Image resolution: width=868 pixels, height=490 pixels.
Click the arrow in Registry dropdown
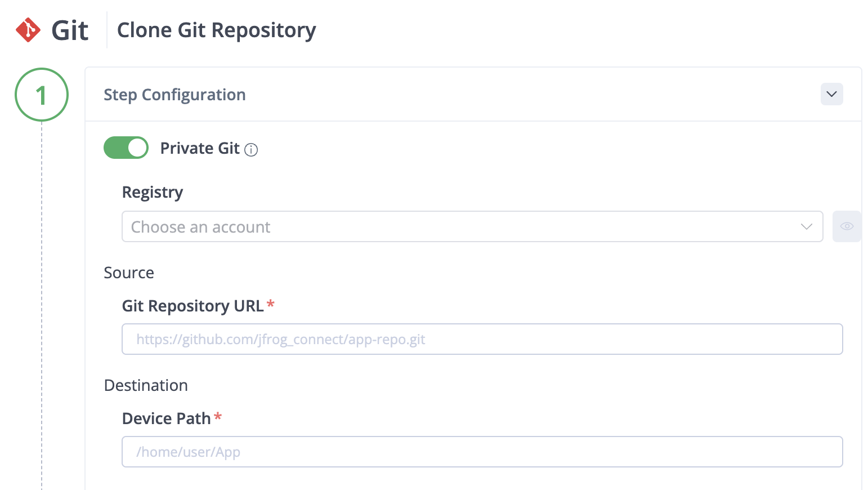pyautogui.click(x=806, y=226)
